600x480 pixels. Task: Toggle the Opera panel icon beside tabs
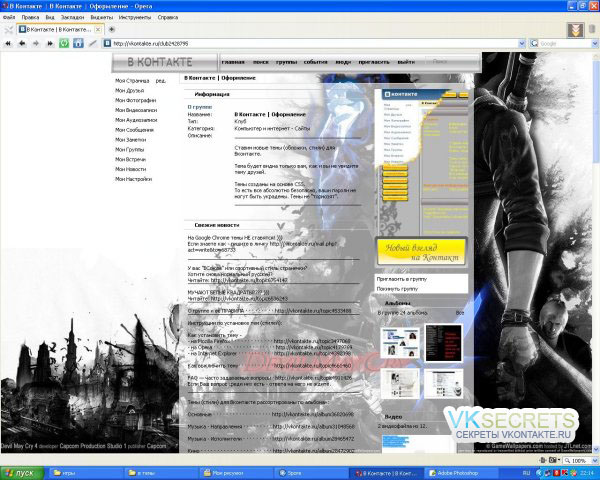(8, 29)
